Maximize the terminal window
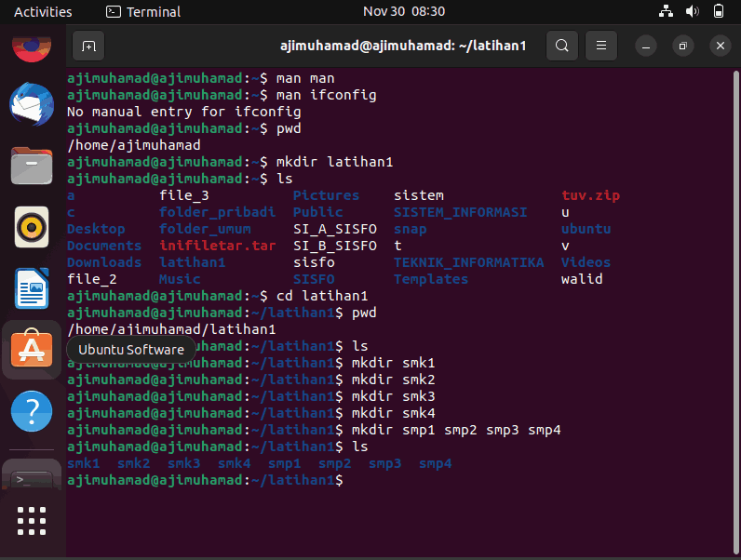The image size is (741, 560). [x=683, y=46]
